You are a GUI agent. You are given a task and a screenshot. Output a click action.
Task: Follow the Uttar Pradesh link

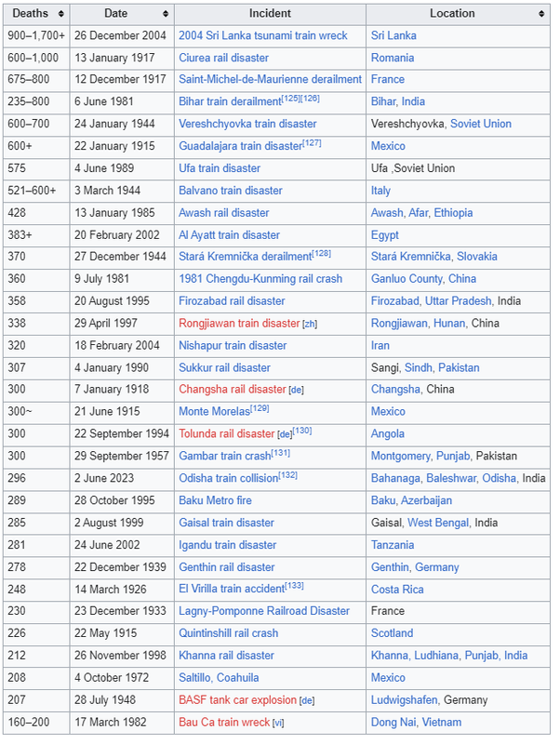coord(458,301)
